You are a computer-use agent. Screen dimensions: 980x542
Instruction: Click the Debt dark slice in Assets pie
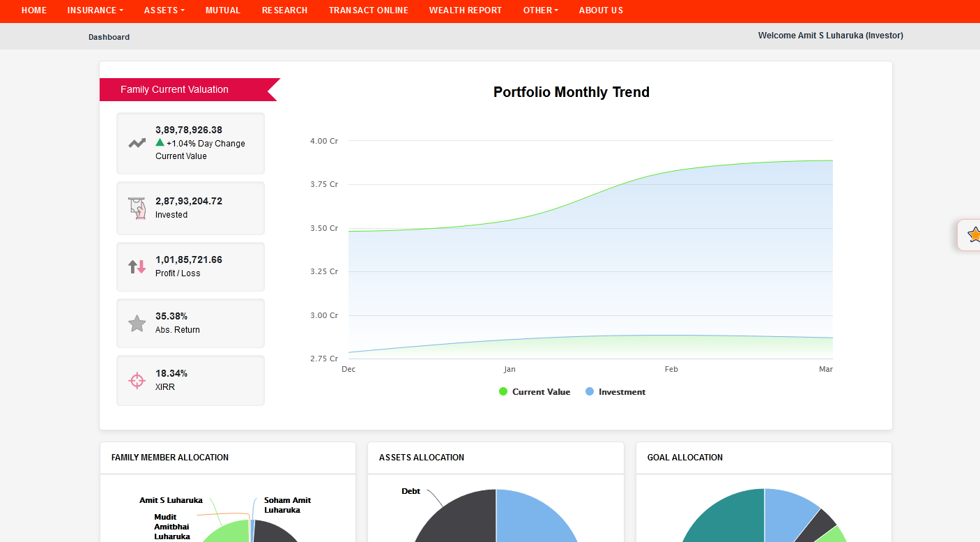point(460,520)
